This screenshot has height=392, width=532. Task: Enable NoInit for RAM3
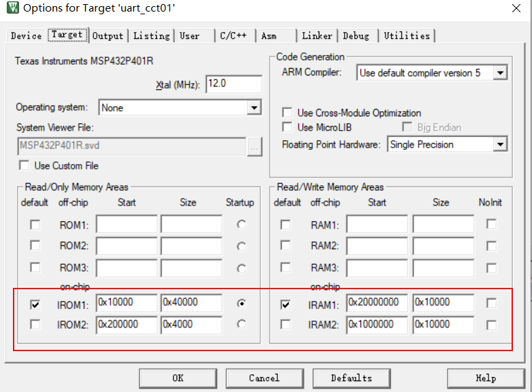click(x=491, y=268)
